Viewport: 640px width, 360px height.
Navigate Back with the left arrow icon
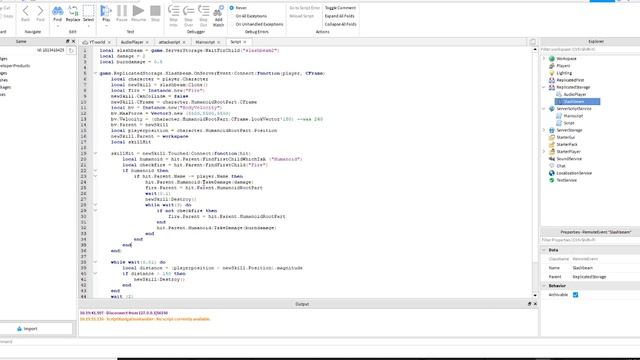pos(25,11)
